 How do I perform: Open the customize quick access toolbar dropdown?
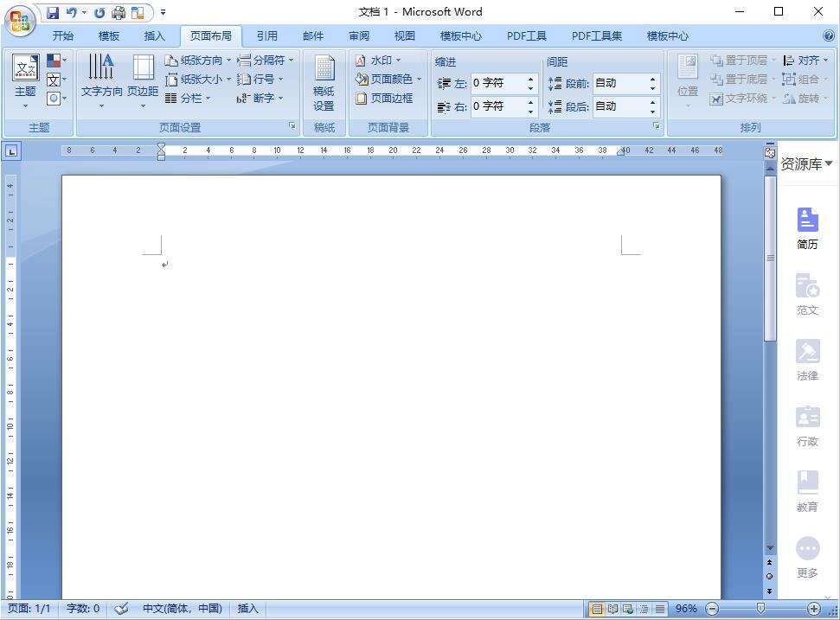coord(163,12)
